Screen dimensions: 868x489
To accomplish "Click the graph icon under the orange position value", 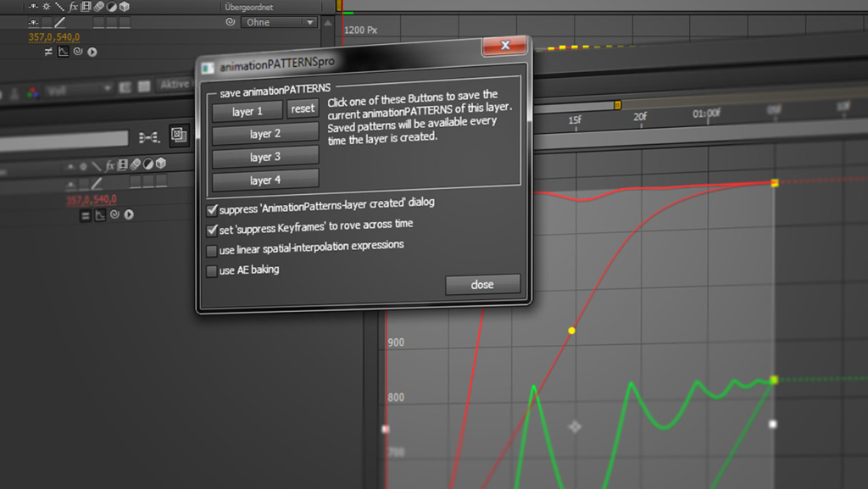I will point(64,52).
